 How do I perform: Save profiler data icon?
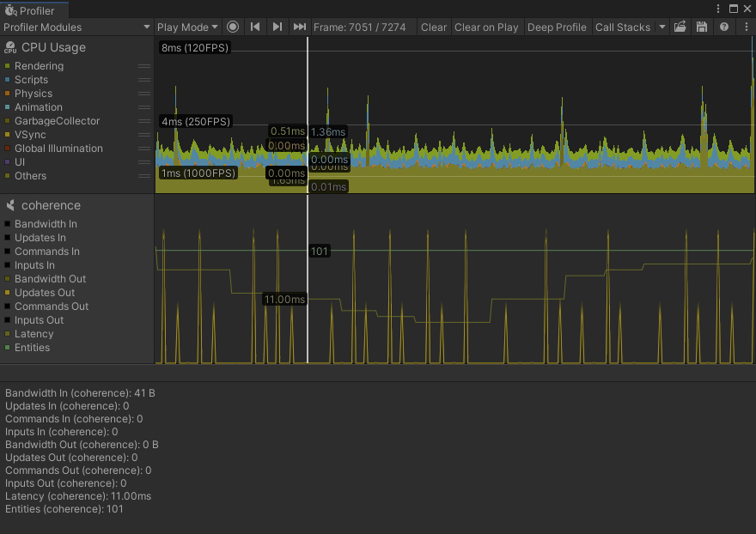coord(702,27)
